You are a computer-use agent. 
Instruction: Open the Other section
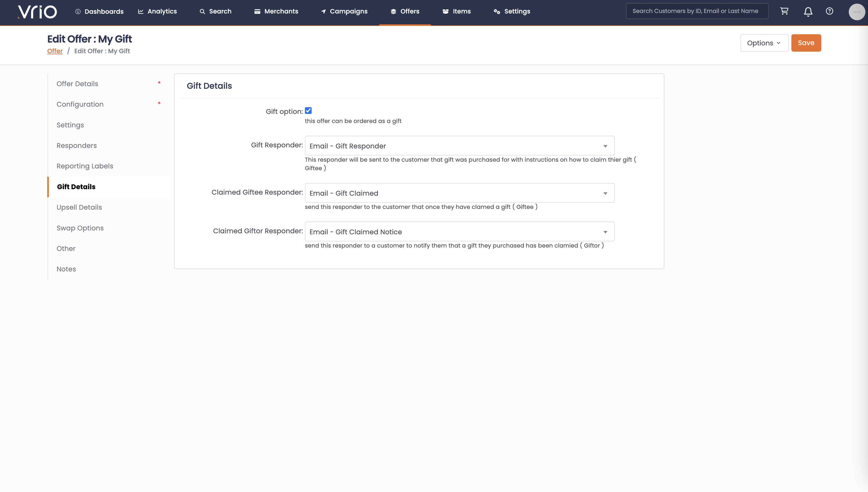click(109, 249)
